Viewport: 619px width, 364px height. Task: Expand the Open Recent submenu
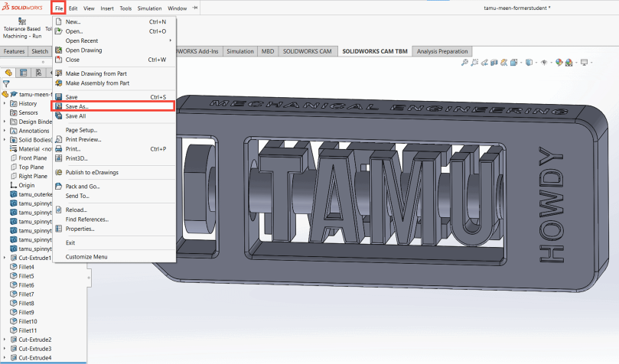(115, 41)
